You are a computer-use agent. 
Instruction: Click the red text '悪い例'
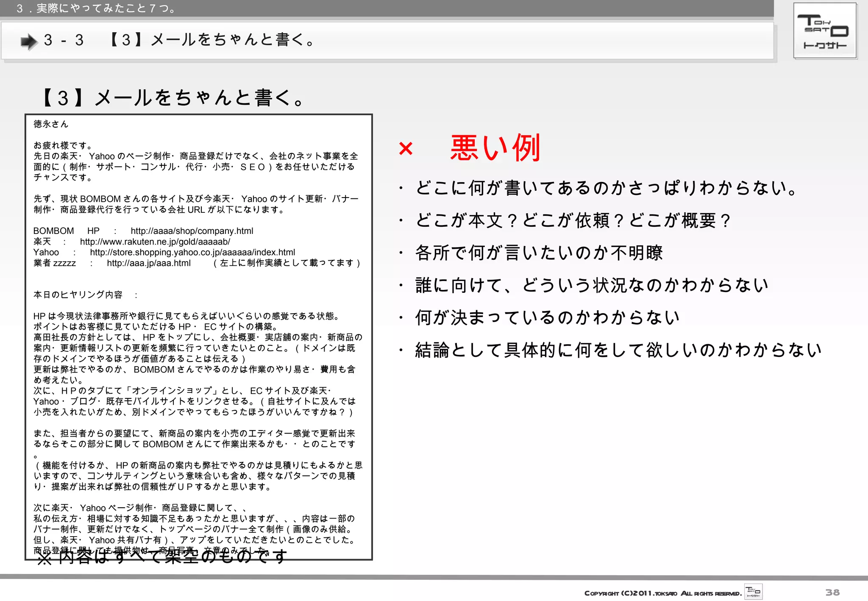[495, 147]
